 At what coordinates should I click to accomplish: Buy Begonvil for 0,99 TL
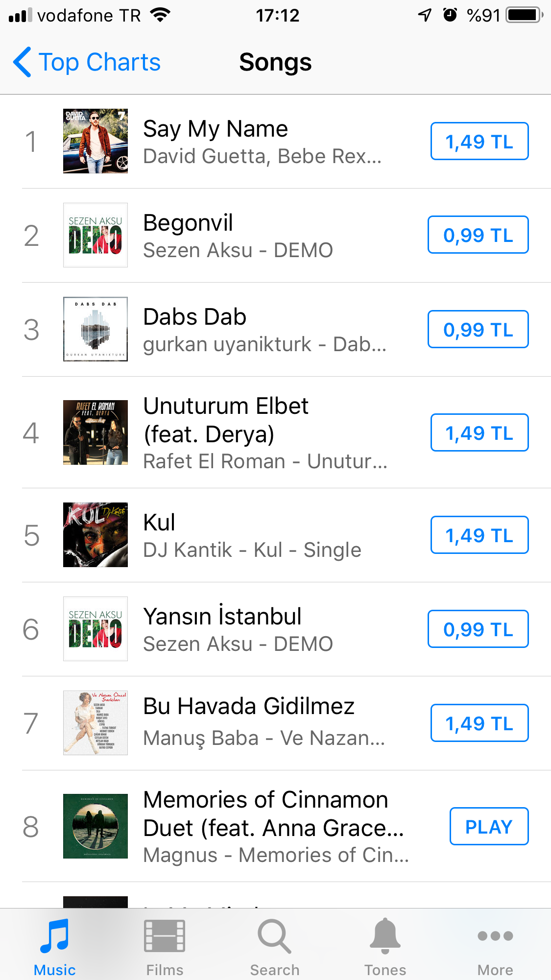478,235
